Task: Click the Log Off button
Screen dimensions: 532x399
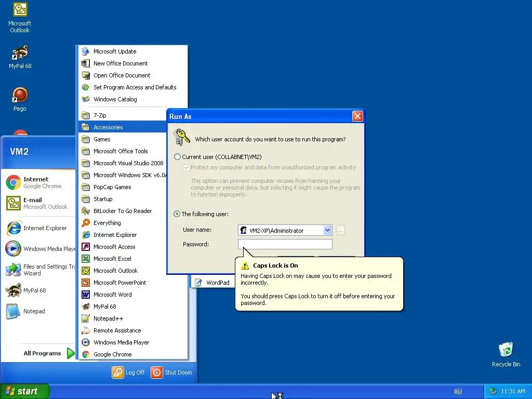Action: (x=128, y=372)
